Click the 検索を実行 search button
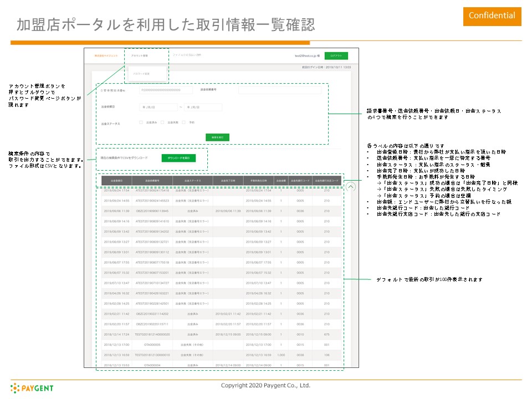The width and height of the screenshot is (532, 399). tap(217, 137)
